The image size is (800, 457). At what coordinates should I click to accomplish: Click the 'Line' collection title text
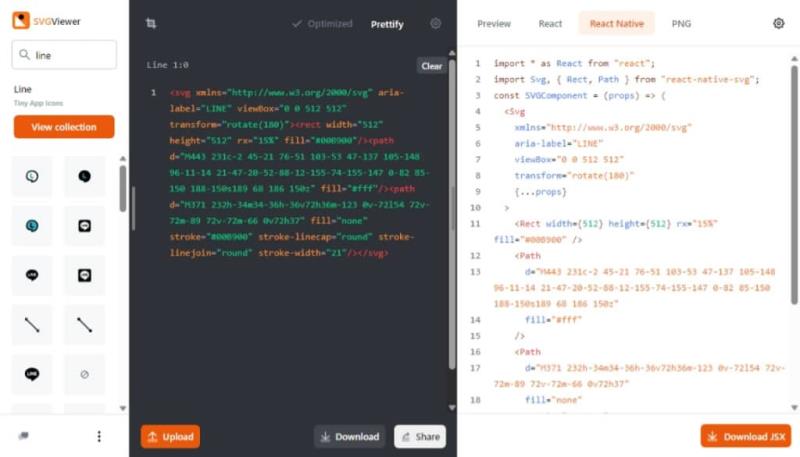[22, 89]
